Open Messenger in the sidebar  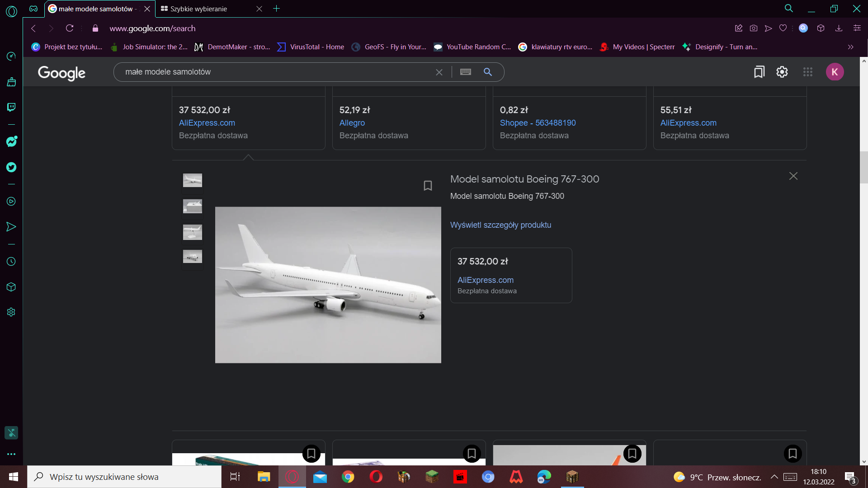point(11,141)
